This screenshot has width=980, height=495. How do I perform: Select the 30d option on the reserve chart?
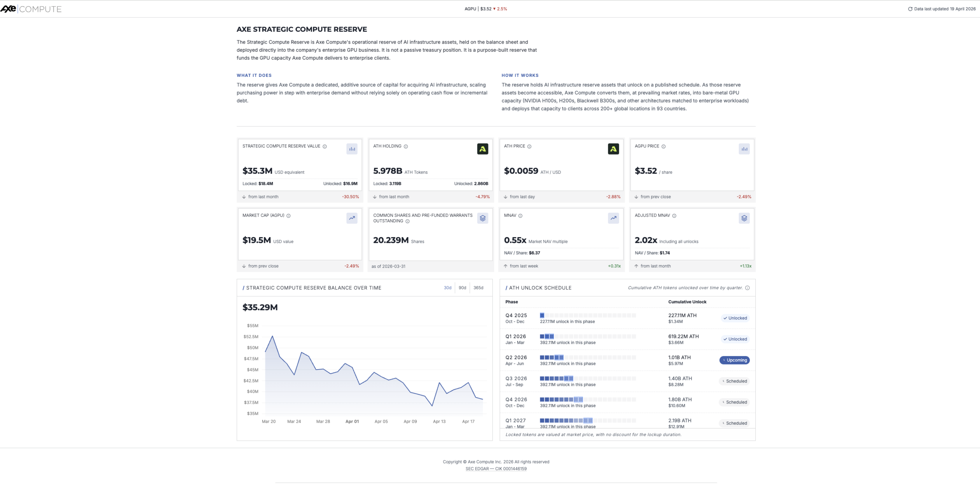point(447,288)
